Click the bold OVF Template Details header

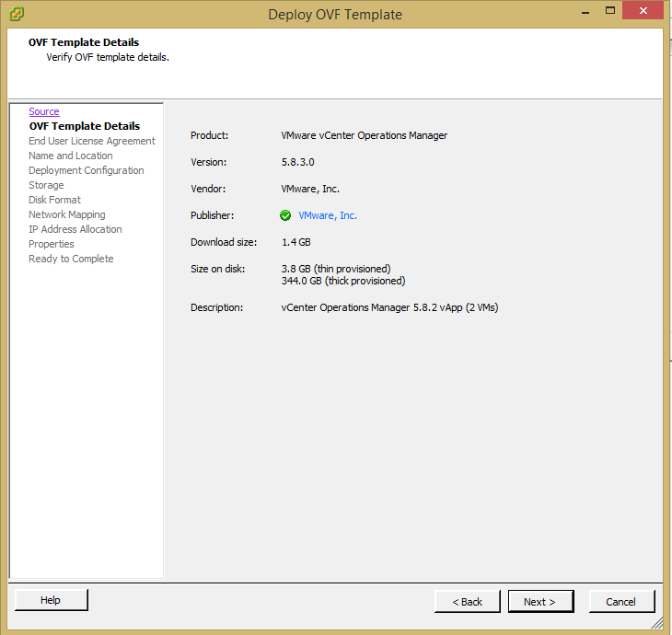point(84,42)
